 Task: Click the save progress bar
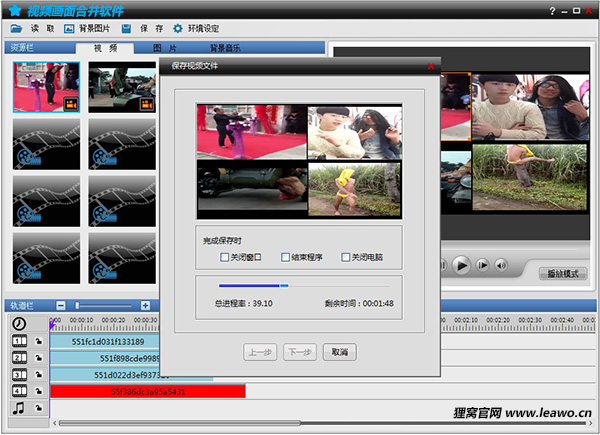(304, 285)
